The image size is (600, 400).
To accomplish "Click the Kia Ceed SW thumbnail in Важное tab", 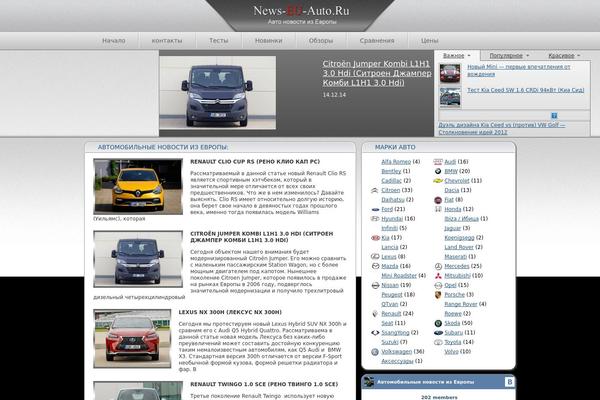I will point(450,97).
